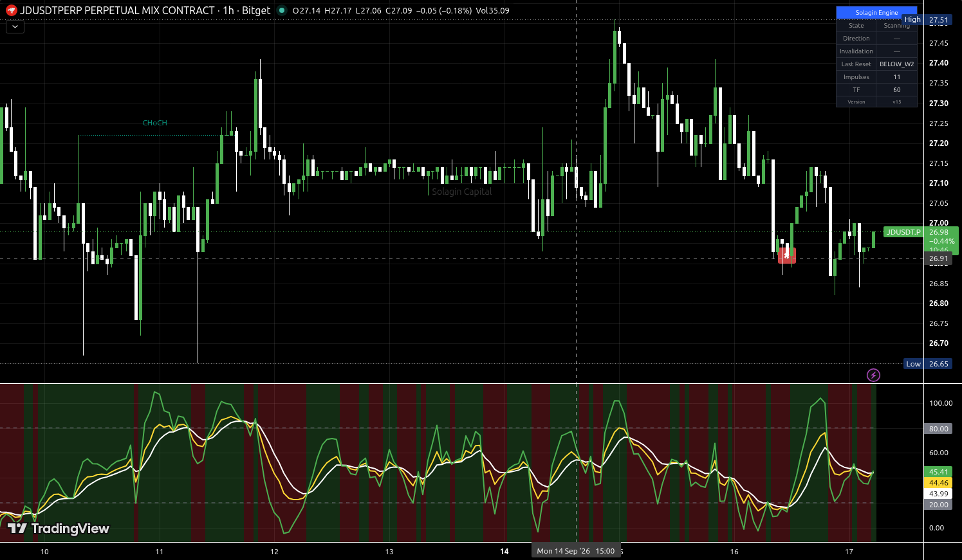Click the Version table cell
The width and height of the screenshot is (962, 560).
856,102
